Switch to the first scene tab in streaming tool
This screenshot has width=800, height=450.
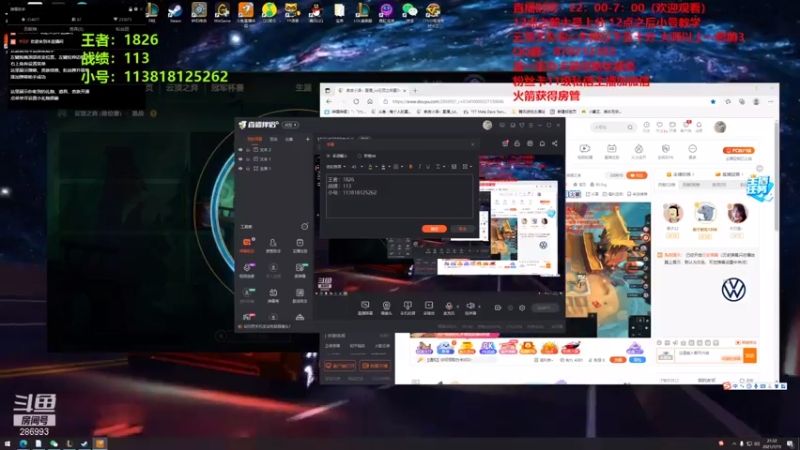[254, 139]
